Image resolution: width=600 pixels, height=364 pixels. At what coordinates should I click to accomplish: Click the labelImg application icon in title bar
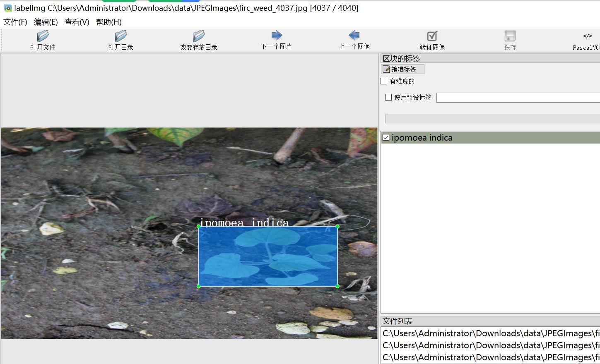(7, 8)
